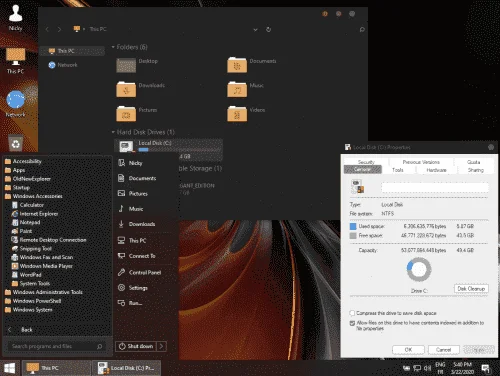Toggle Allow files to be indexed checkbox
This screenshot has width=500, height=376.
click(x=352, y=323)
